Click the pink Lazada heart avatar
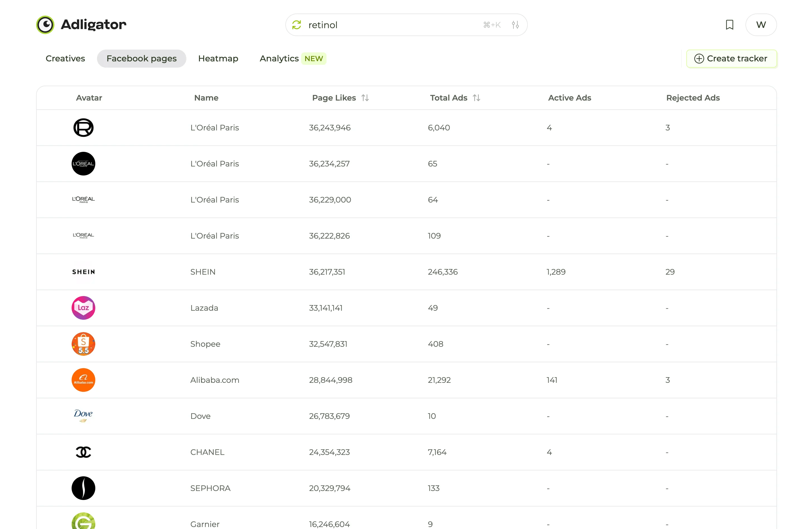Screen dimensions: 812x529 [83, 308]
